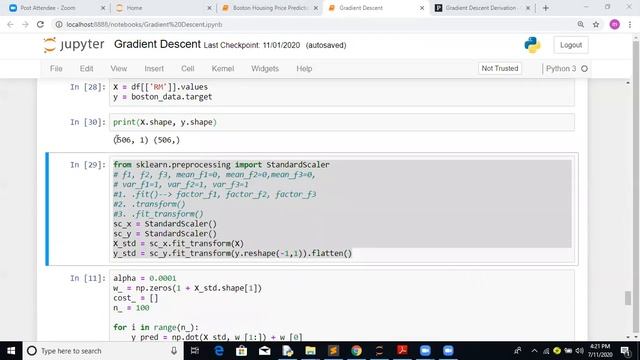Click the Python logo icon
The image size is (640, 360).
pyautogui.click(x=532, y=45)
